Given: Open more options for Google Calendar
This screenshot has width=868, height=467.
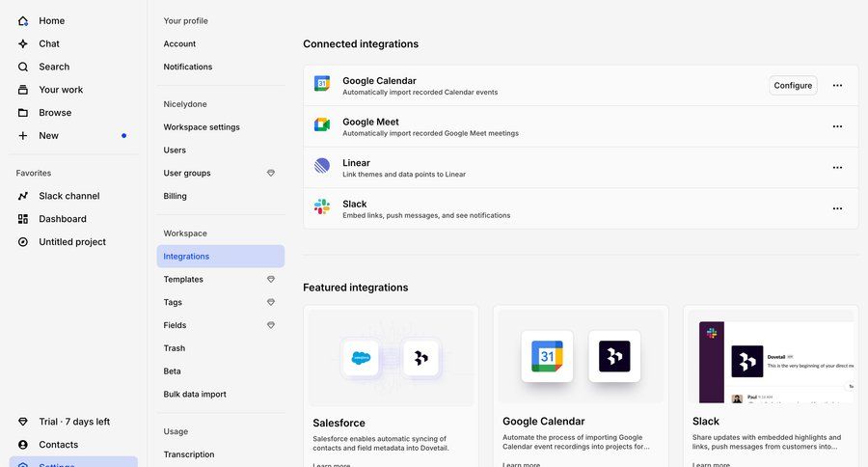Looking at the screenshot, I should tap(837, 85).
